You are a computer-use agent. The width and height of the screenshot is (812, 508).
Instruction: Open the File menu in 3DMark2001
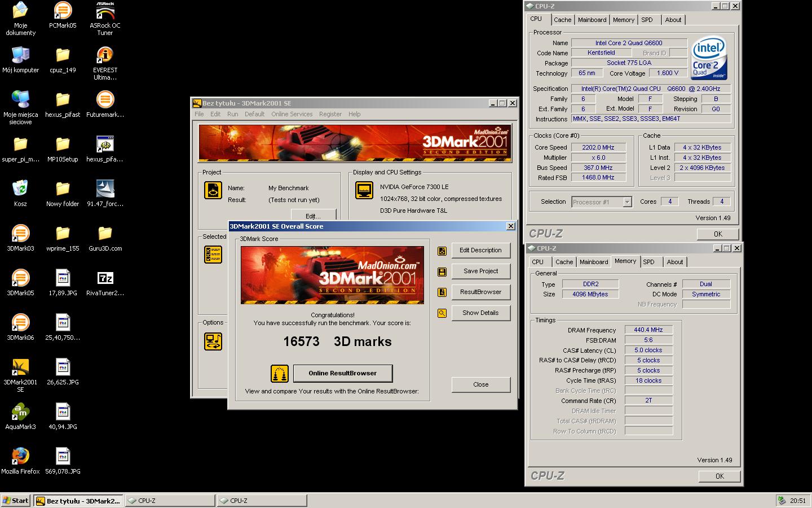point(199,114)
